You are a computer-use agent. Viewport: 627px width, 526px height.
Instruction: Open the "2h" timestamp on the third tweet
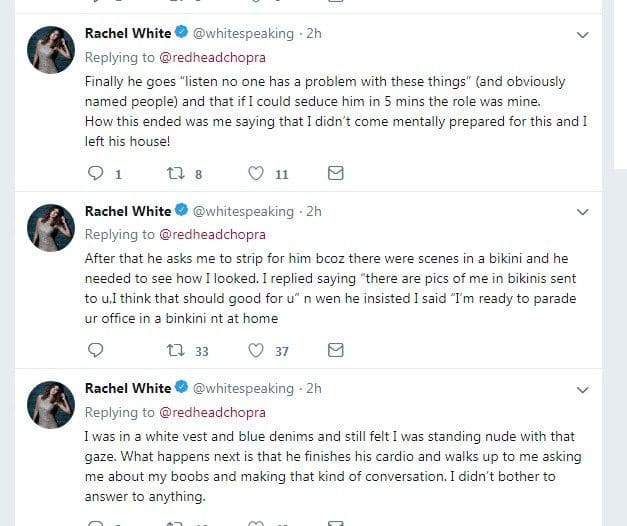[313, 387]
